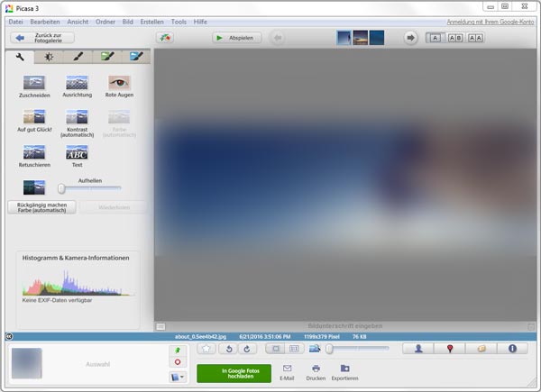541x392 pixels.
Task: Add Text to the photo
Action: click(78, 153)
